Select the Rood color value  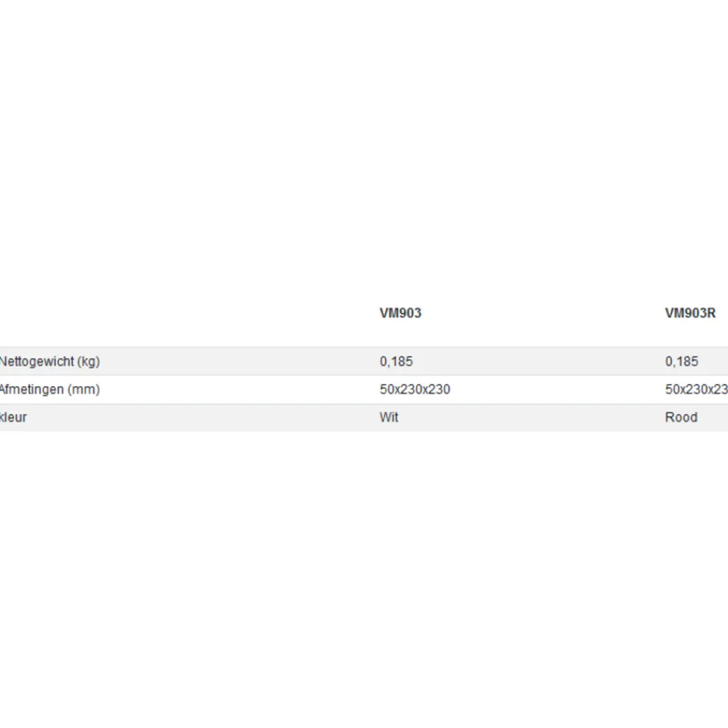click(x=681, y=418)
